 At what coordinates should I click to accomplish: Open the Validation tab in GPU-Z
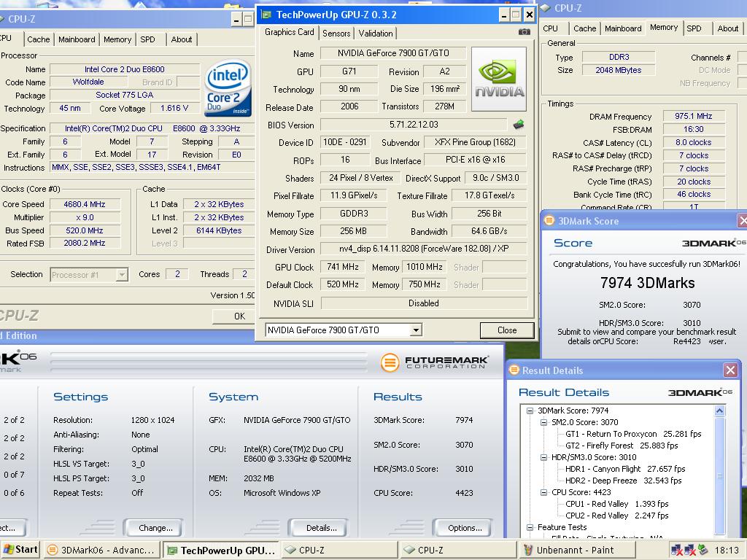(x=376, y=34)
